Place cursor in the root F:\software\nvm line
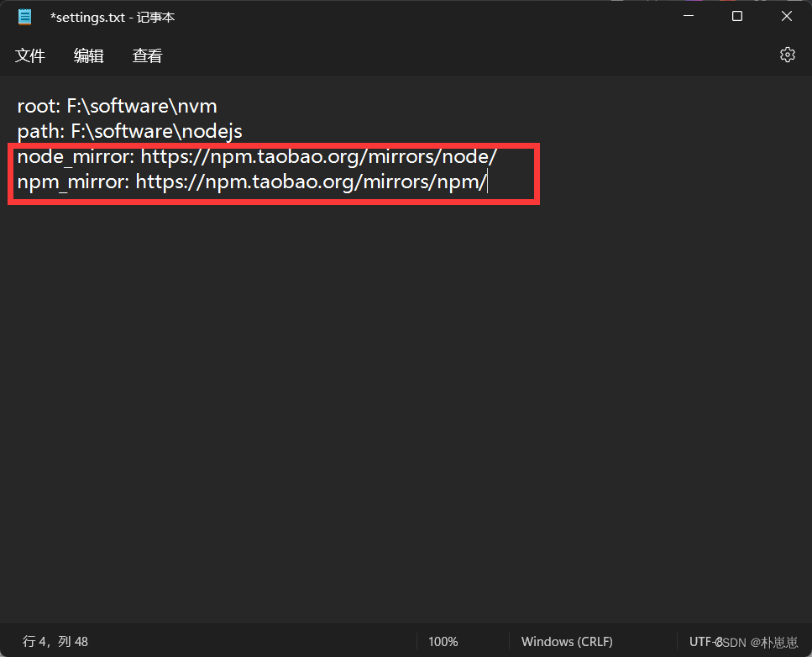The width and height of the screenshot is (812, 657). 116,106
